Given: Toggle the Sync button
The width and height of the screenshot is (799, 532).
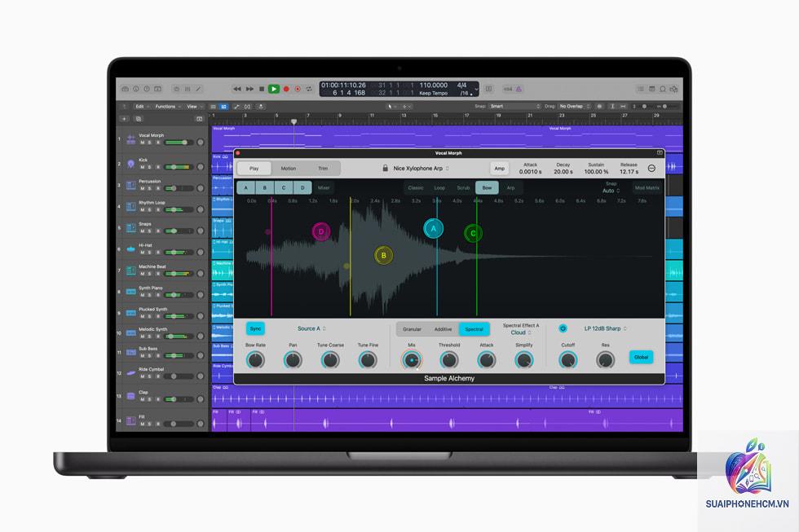Looking at the screenshot, I should [255, 328].
